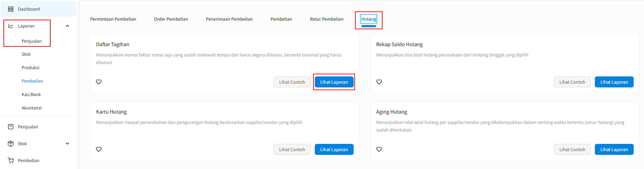This screenshot has width=644, height=169.
Task: Open Akuntansi report category in sidebar
Action: click(32, 108)
